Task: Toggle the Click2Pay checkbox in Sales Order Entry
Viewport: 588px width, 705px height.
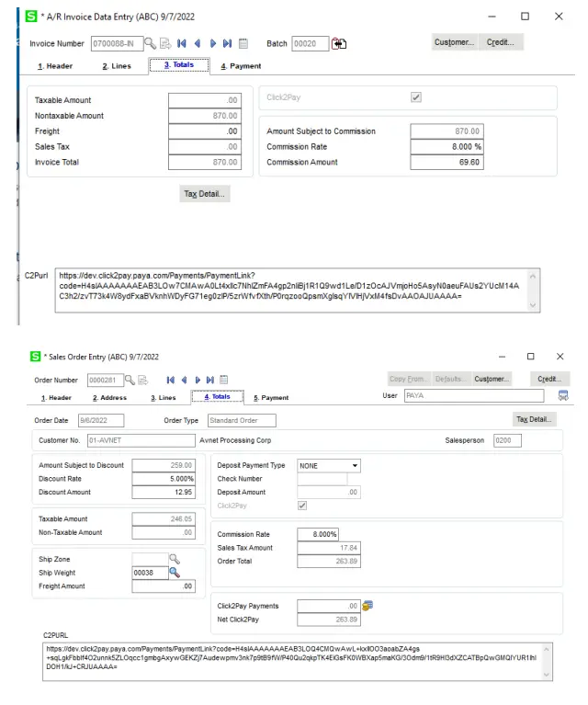Action: pyautogui.click(x=302, y=506)
